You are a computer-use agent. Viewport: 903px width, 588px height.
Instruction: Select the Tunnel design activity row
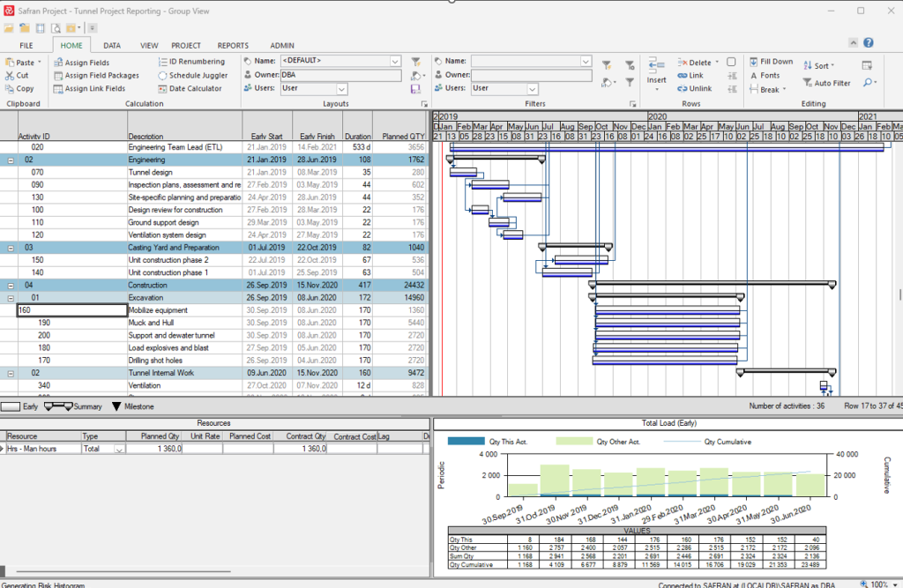[214, 172]
